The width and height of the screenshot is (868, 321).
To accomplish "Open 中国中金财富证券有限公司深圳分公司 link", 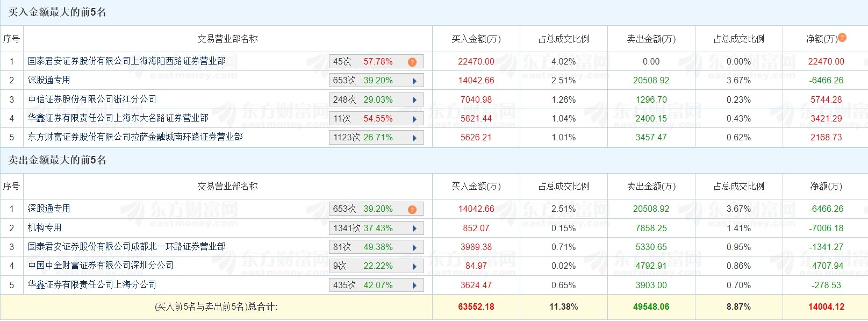I will click(101, 266).
